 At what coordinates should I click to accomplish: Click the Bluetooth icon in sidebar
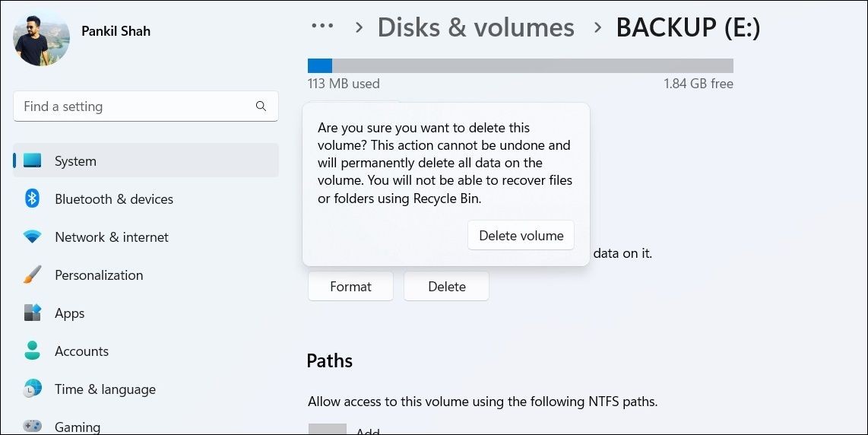coord(32,198)
